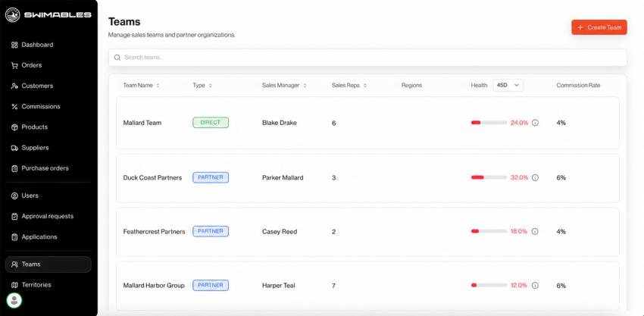Click the Dashboard grid icon in sidebar
The width and height of the screenshot is (644, 316).
[14, 45]
